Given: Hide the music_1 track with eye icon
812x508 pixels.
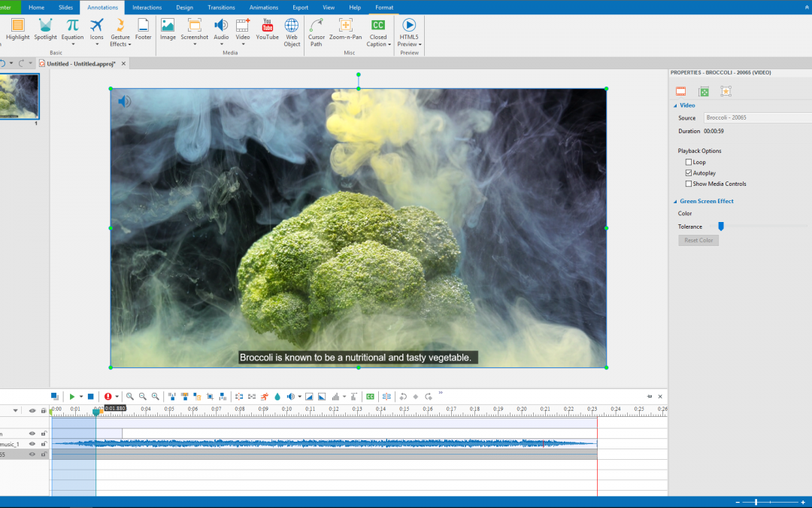Looking at the screenshot, I should click(32, 444).
